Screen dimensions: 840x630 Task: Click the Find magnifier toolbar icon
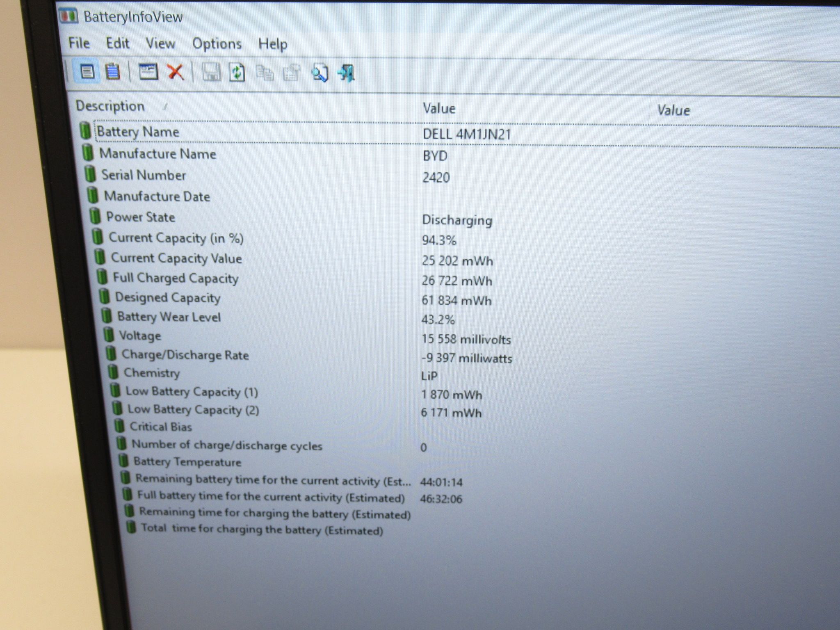click(x=320, y=73)
